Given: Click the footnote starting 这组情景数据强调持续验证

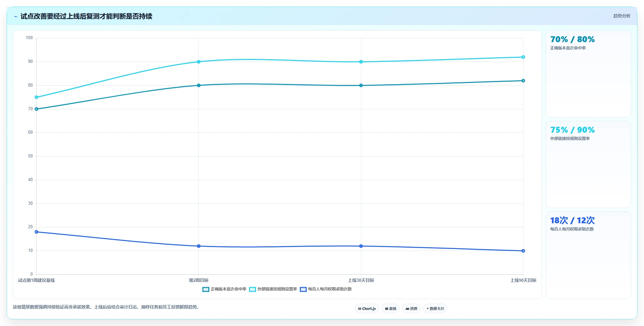Looking at the screenshot, I should [x=106, y=307].
